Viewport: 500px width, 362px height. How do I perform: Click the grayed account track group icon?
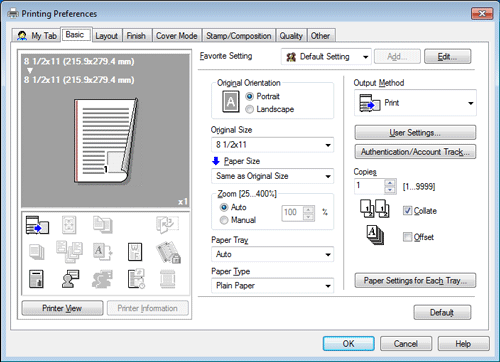[102, 279]
